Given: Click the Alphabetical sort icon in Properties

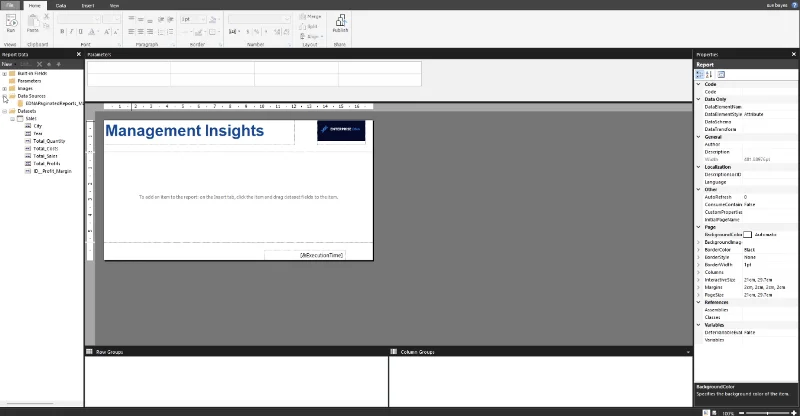Looking at the screenshot, I should 709,75.
